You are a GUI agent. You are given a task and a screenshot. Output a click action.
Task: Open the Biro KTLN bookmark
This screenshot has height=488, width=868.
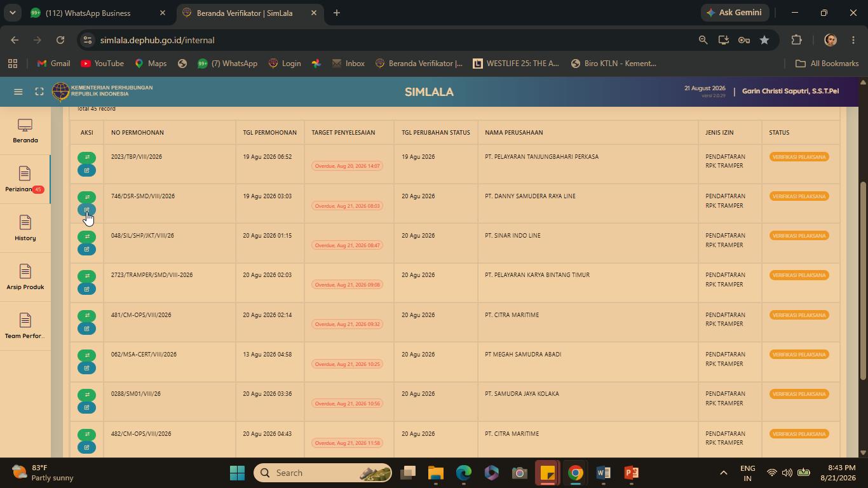614,64
